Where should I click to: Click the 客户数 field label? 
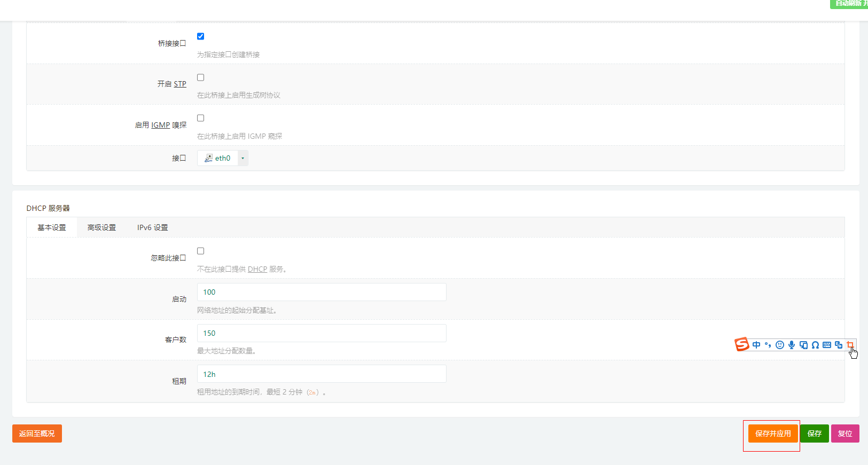tap(176, 340)
